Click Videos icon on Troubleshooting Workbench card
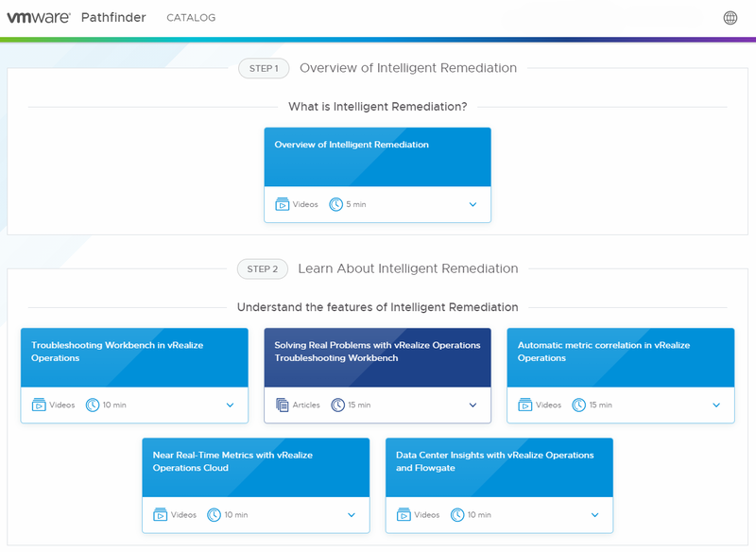 tap(39, 405)
